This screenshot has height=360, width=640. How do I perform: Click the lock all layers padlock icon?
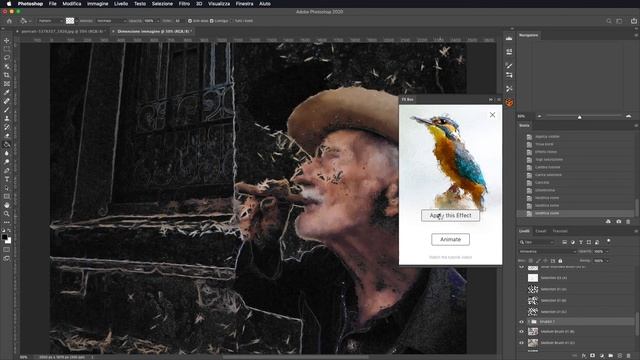[560, 260]
